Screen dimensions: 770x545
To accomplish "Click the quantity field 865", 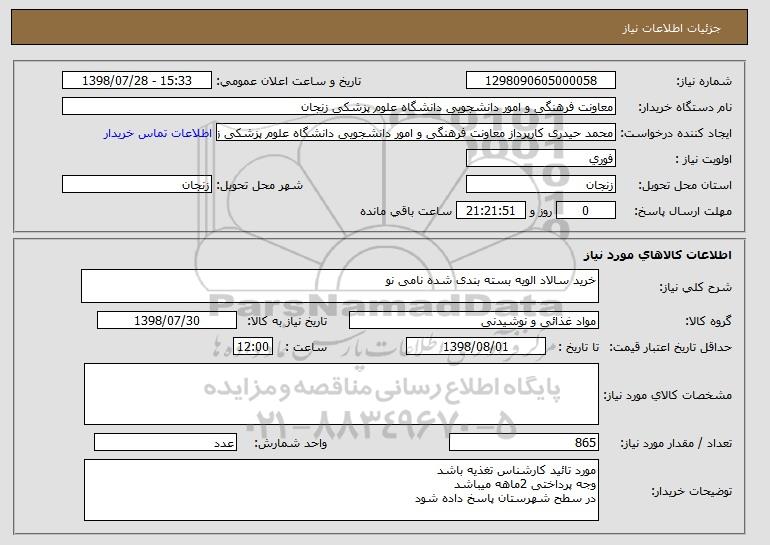I will coord(524,442).
